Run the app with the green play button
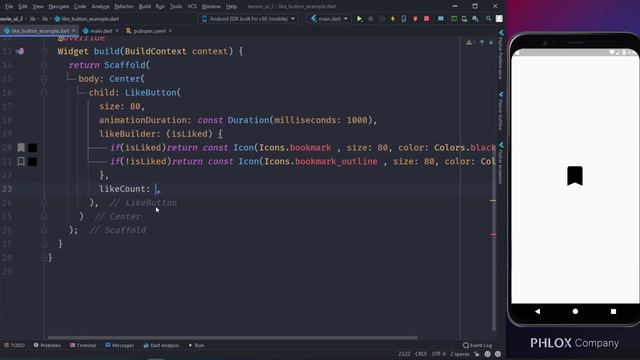This screenshot has height=360, width=640. [359, 19]
